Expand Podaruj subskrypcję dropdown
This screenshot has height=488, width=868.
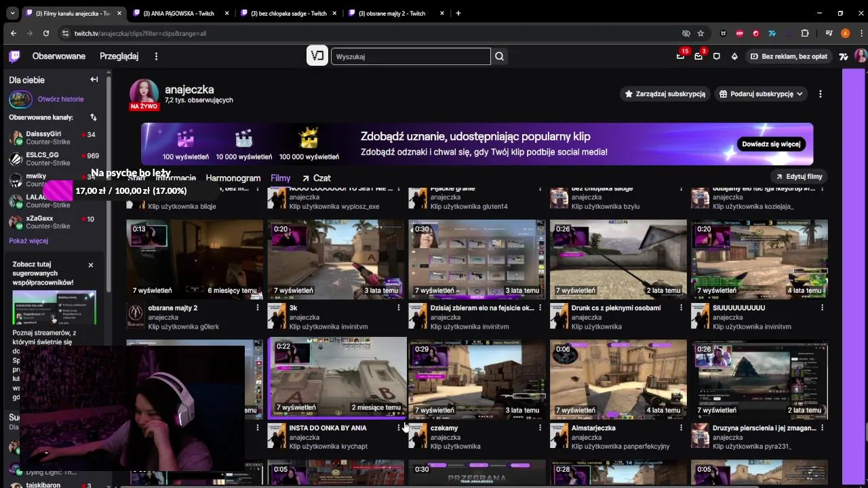pos(761,94)
